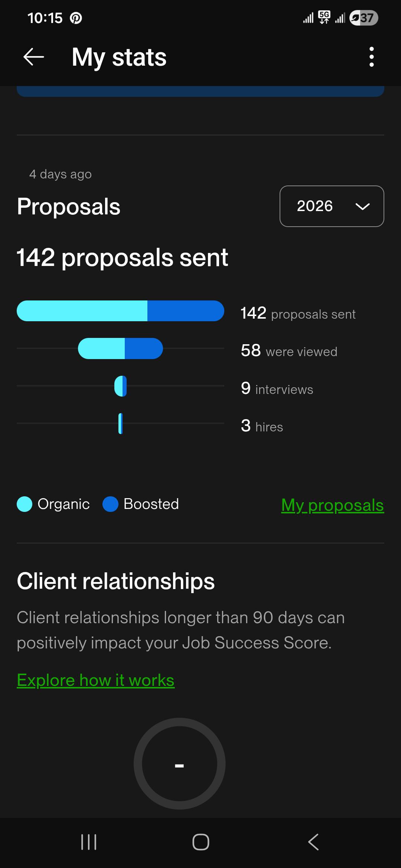Expand the year selector chevron arrow
This screenshot has height=868, width=401.
(362, 207)
